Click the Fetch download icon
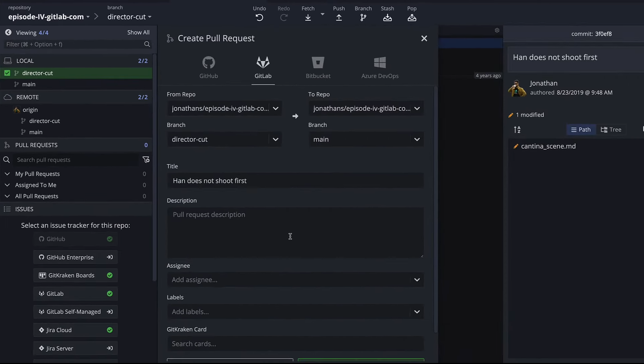The height and width of the screenshot is (364, 644). (x=308, y=17)
